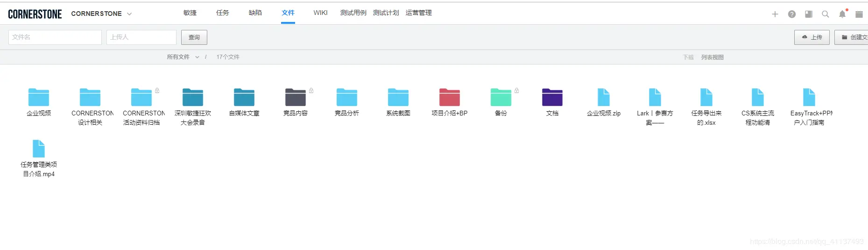Screen dimensions: 868x250
Task: Click the 上传 upload button
Action: 812,37
